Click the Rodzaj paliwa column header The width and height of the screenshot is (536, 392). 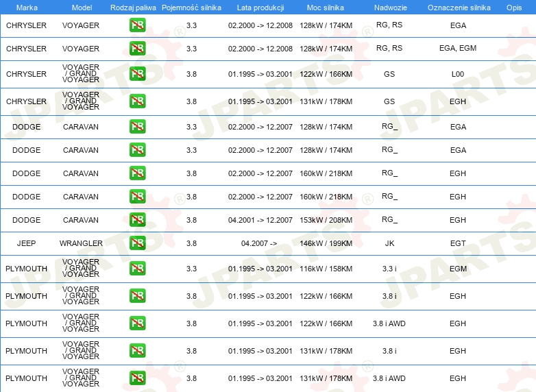[x=133, y=8]
